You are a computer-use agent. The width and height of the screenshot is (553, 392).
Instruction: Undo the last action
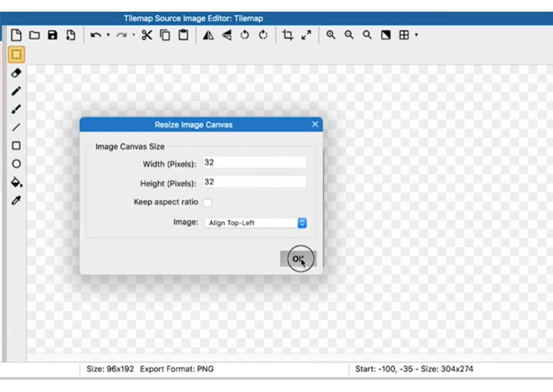96,36
